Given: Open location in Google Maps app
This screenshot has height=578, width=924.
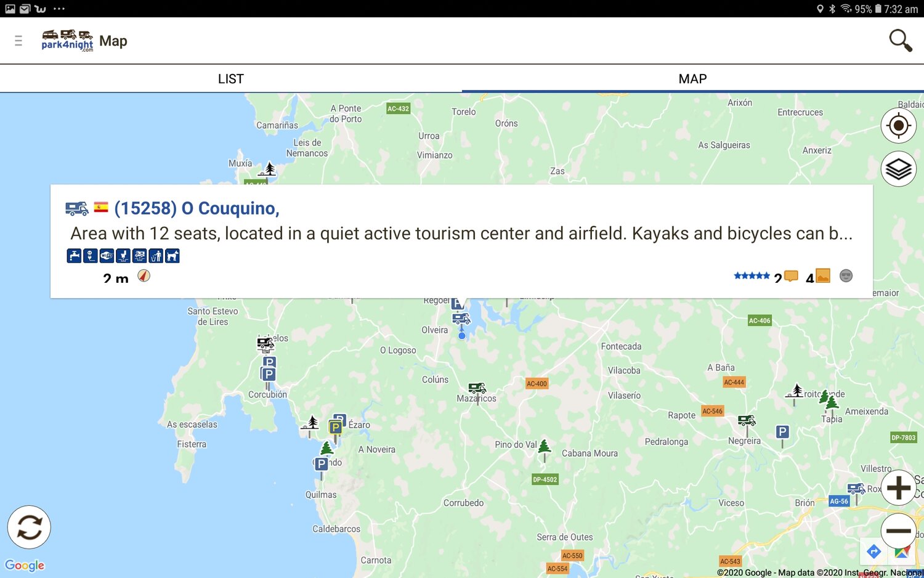Looking at the screenshot, I should (x=902, y=553).
